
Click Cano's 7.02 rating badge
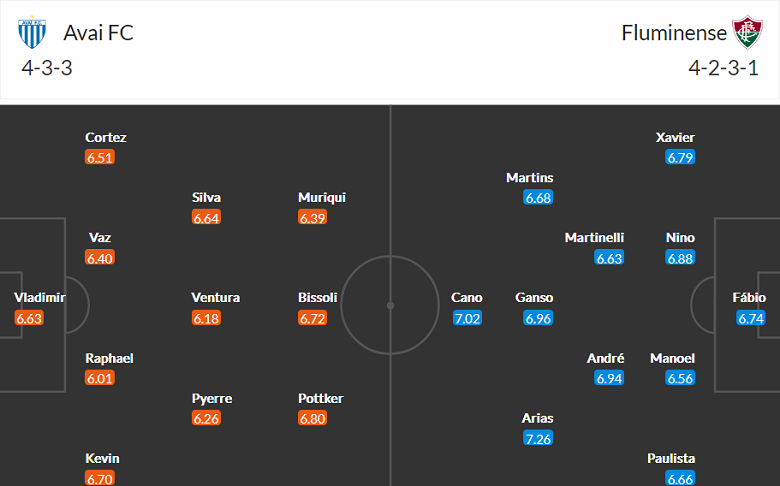[467, 319]
